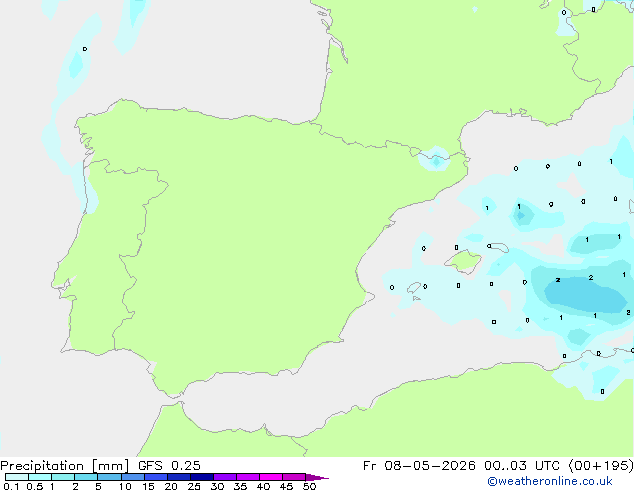Click the purple arrow above 50 mm

(x=317, y=477)
